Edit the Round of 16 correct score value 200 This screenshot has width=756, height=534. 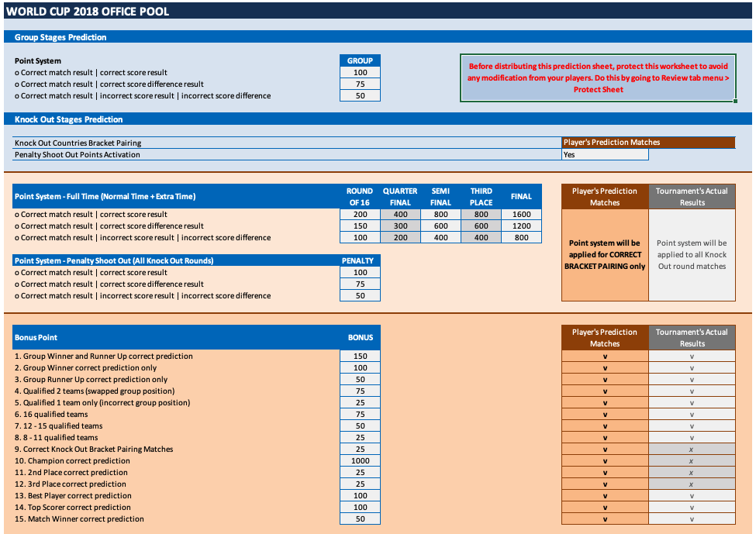(359, 215)
